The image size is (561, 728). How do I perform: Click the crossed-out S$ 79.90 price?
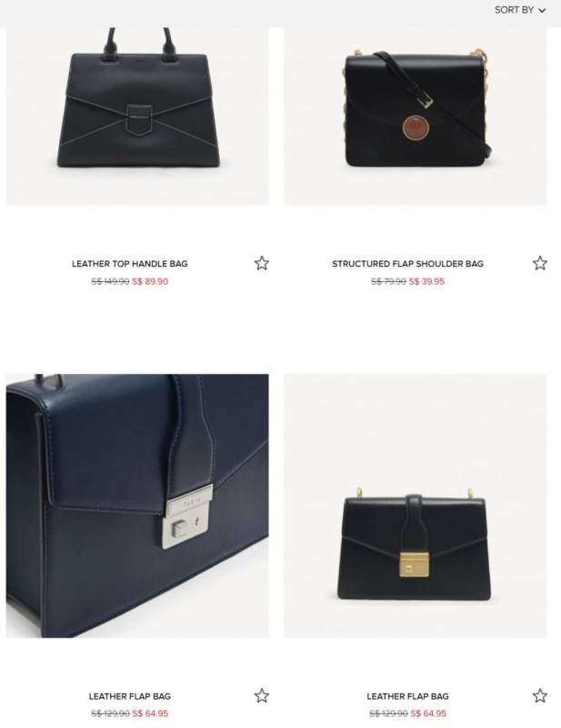coord(388,281)
